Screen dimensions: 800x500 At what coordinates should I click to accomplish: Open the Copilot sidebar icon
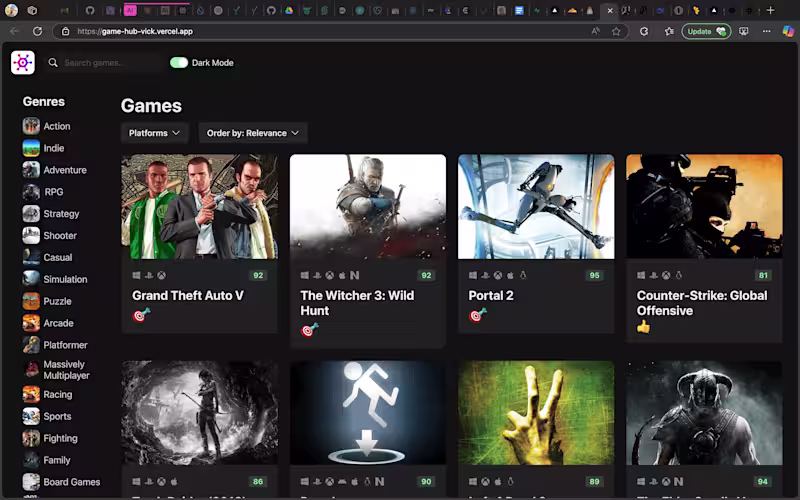tap(788, 31)
